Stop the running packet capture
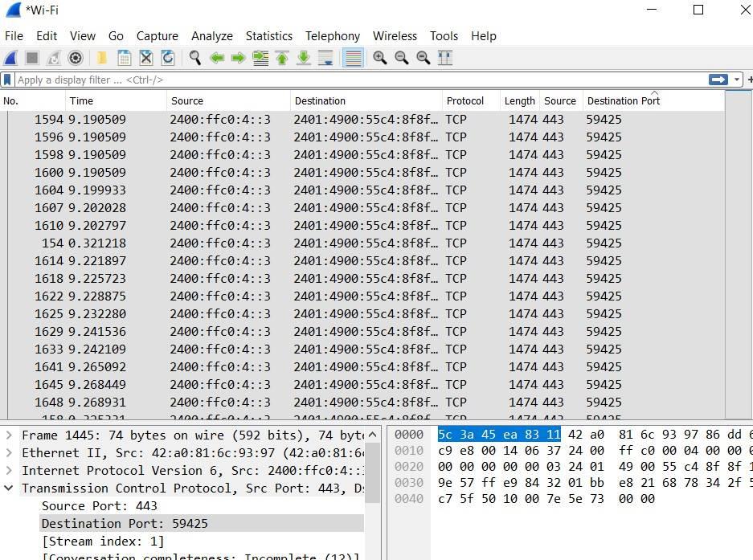Screen dimensions: 753x560 32,58
